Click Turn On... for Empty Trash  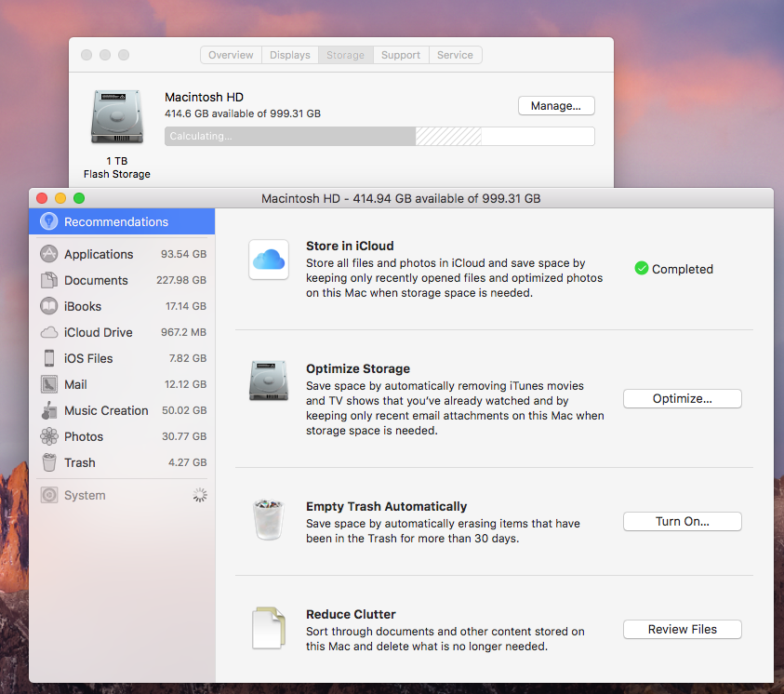tap(682, 522)
